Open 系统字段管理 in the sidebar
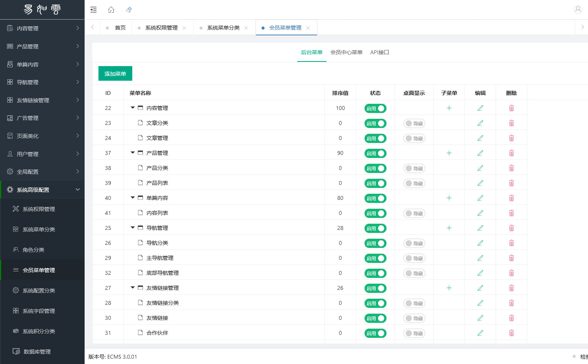588x364 pixels. (42, 311)
